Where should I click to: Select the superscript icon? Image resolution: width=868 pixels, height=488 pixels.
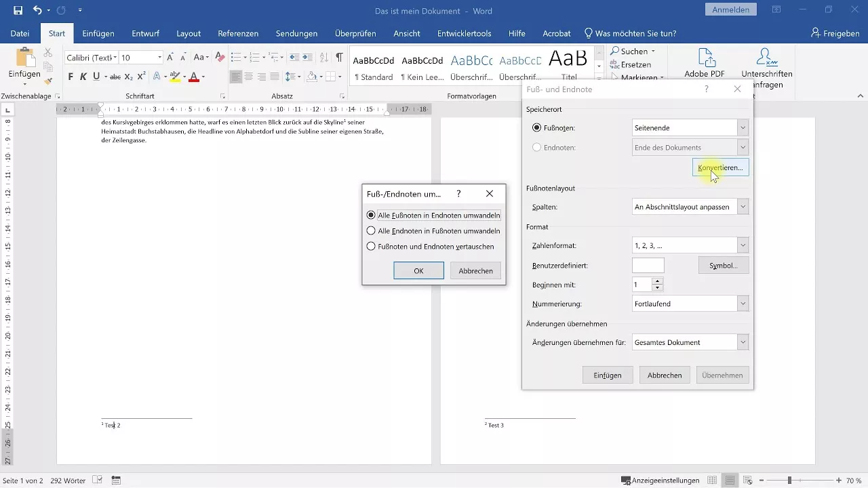click(140, 77)
